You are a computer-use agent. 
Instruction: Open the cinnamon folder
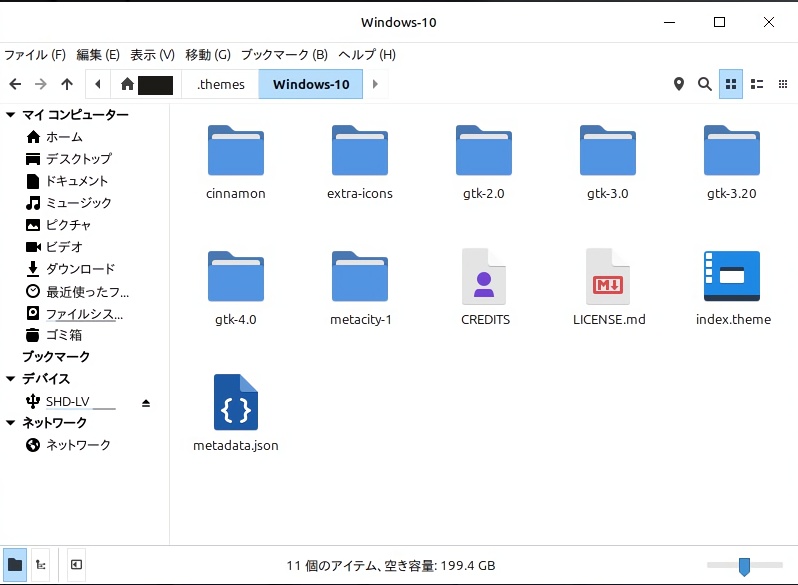[x=236, y=163]
